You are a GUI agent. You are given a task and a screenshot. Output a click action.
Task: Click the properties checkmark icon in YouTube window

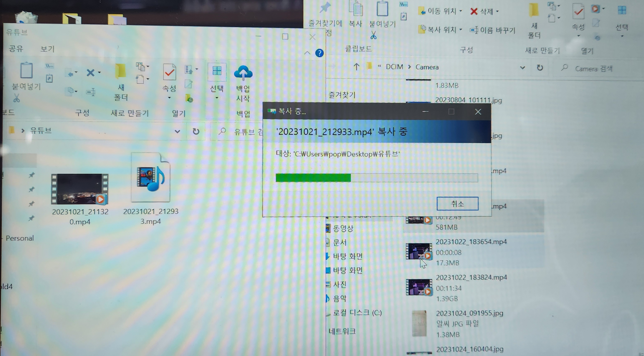[169, 72]
